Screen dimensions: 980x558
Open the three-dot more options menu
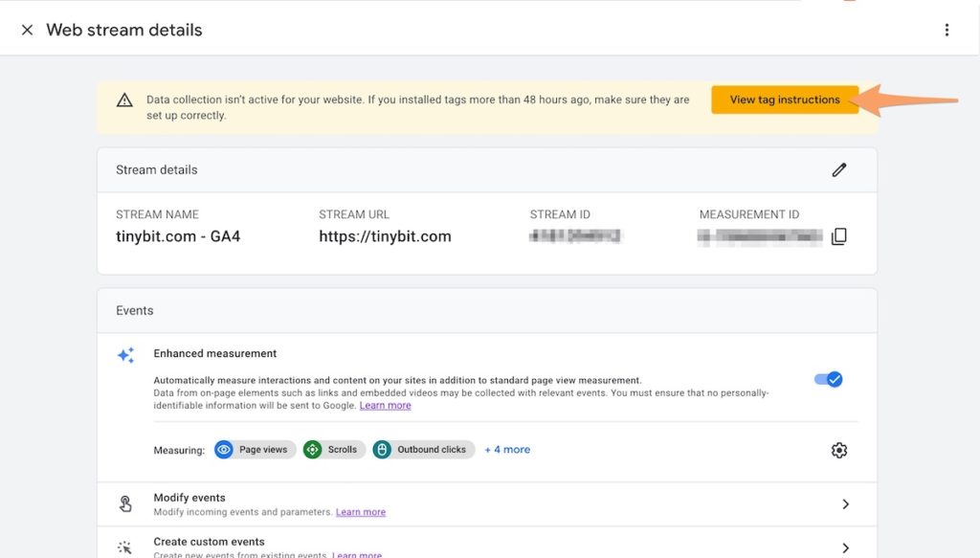(947, 30)
